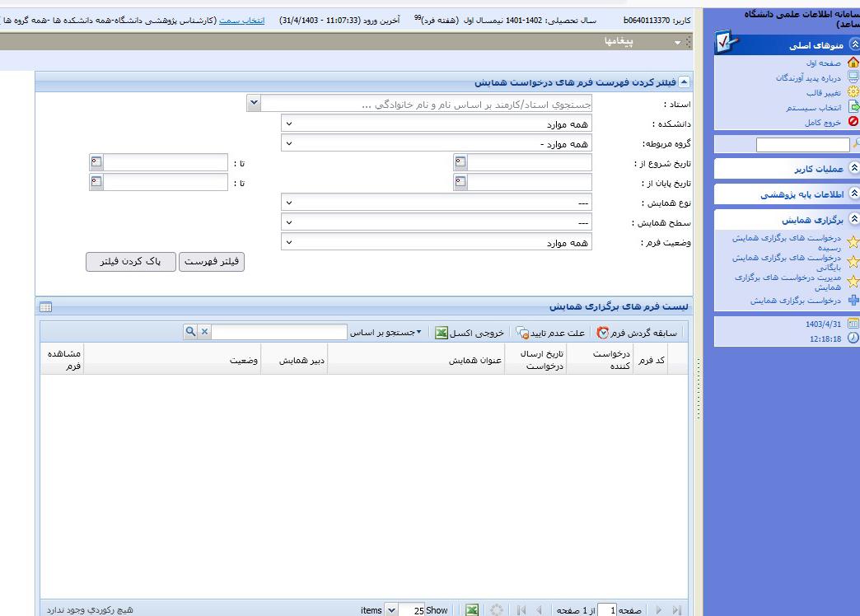Open calendar picker for تاریخ شروع از

pos(460,162)
